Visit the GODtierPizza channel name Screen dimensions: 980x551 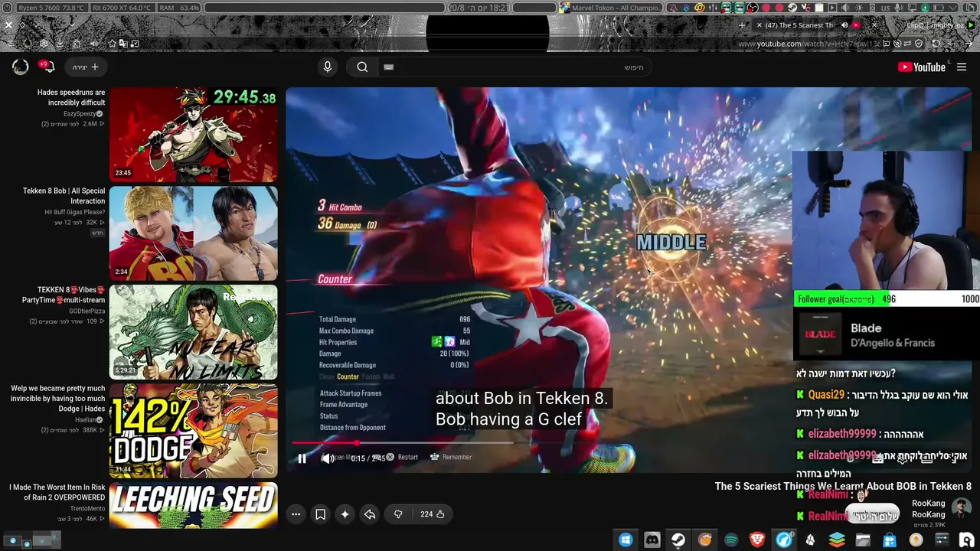point(87,311)
